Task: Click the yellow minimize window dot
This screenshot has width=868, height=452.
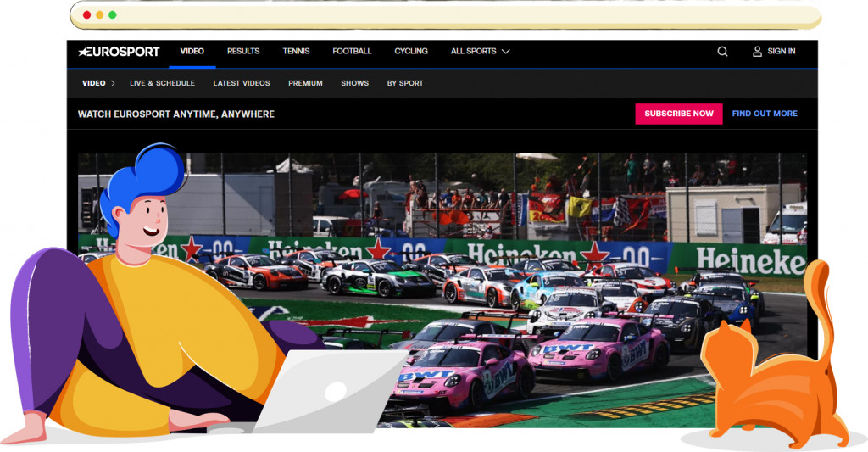Action: click(x=100, y=15)
